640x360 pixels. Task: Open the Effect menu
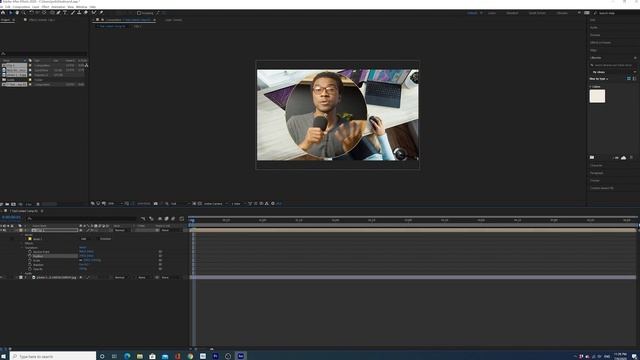coord(45,7)
